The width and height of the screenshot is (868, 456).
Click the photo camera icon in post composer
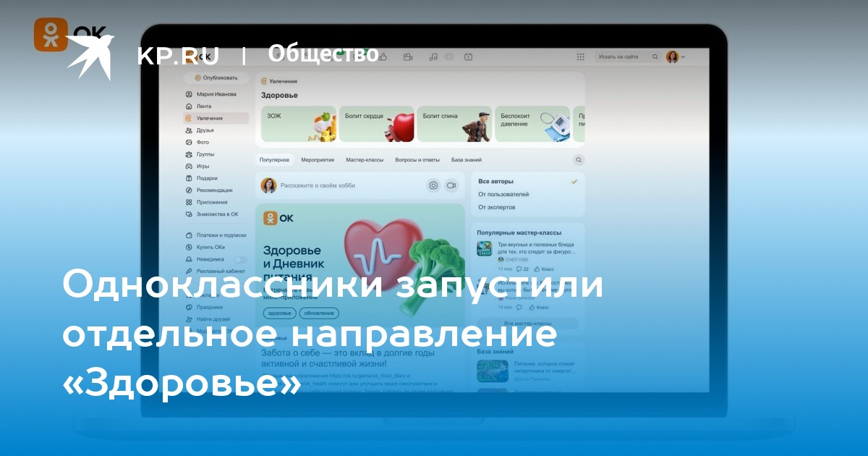[433, 185]
